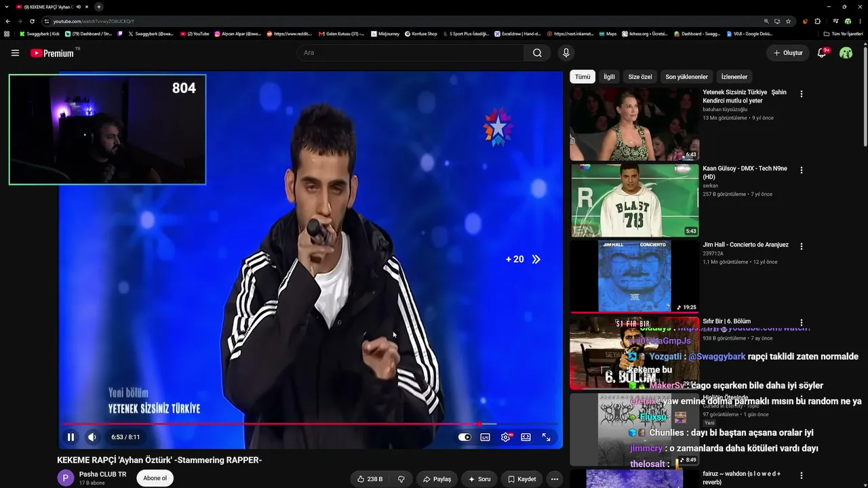Select the Son yüklenenler filter chip

pyautogui.click(x=686, y=77)
